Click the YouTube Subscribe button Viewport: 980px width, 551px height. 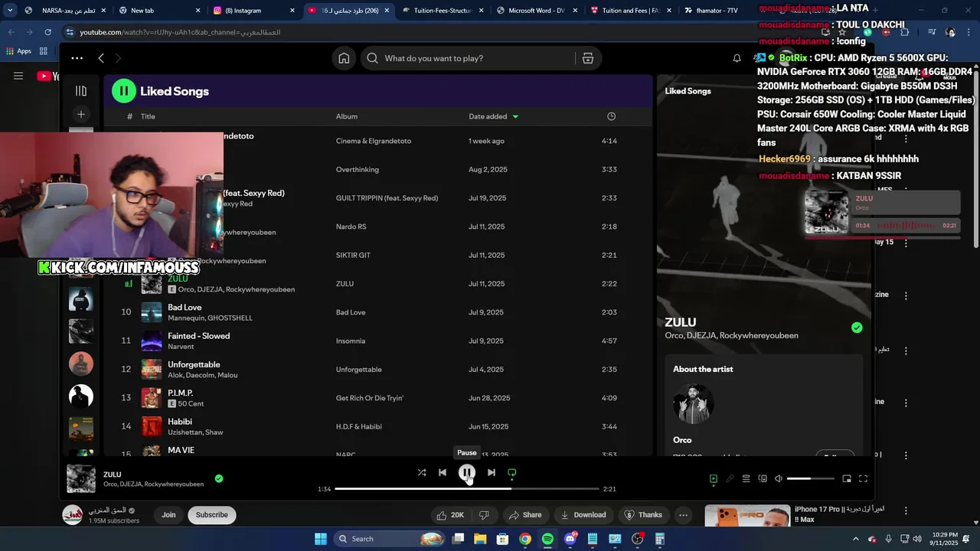point(212,515)
